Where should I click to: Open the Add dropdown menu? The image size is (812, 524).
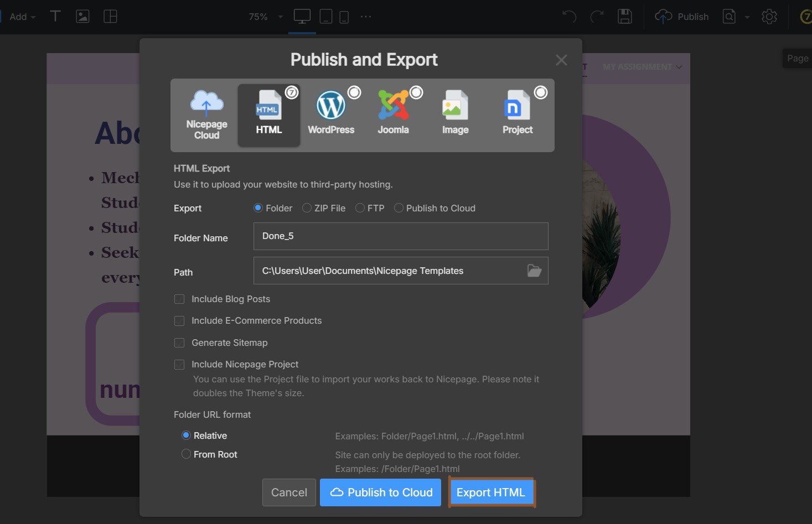[20, 16]
